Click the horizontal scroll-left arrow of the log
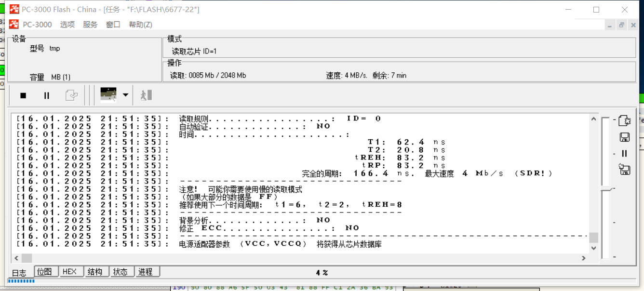Viewport: 644px width, 291px height. (16, 258)
